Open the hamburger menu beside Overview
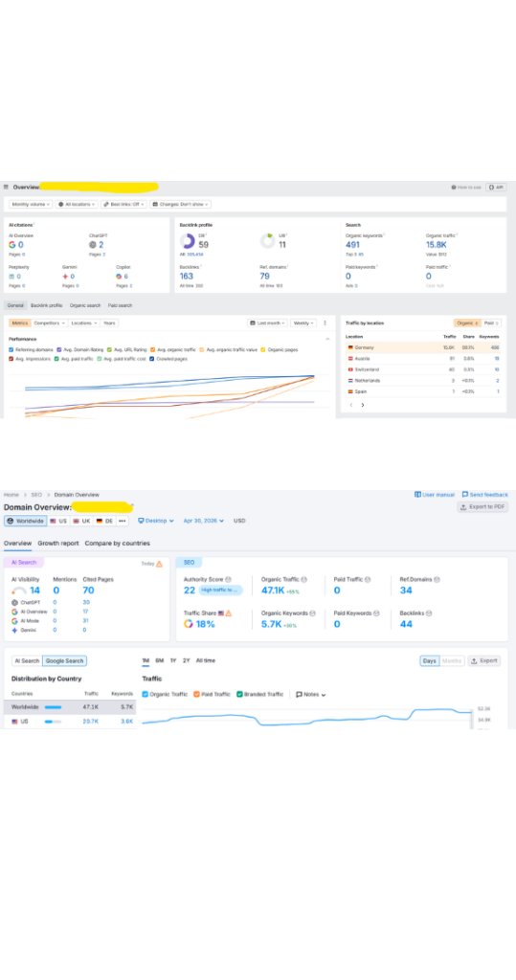This screenshot has width=516, height=980. pyautogui.click(x=7, y=187)
